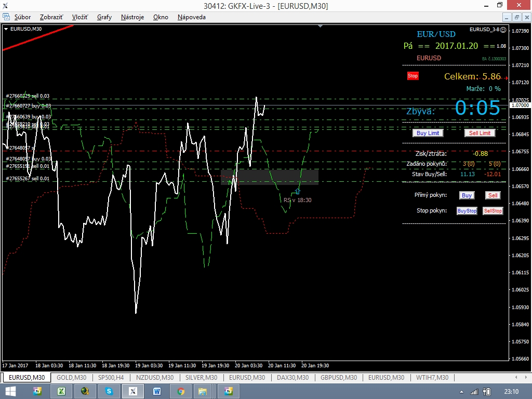This screenshot has width=532, height=399.
Task: Launch Word from the taskbar
Action: click(x=157, y=391)
